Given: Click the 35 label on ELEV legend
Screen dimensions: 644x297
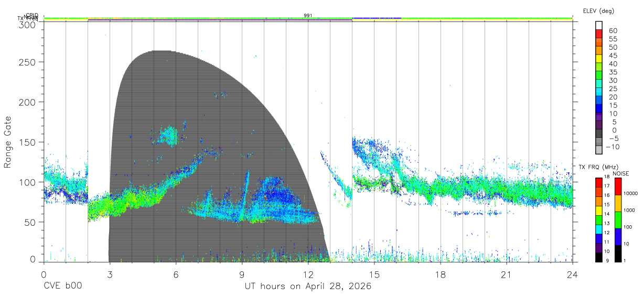Looking at the screenshot, I should [x=613, y=72].
